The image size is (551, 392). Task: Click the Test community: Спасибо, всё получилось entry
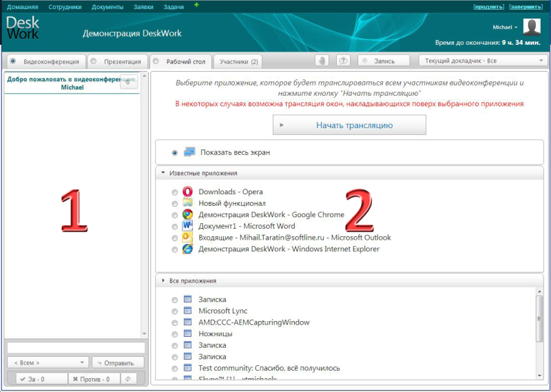click(269, 368)
